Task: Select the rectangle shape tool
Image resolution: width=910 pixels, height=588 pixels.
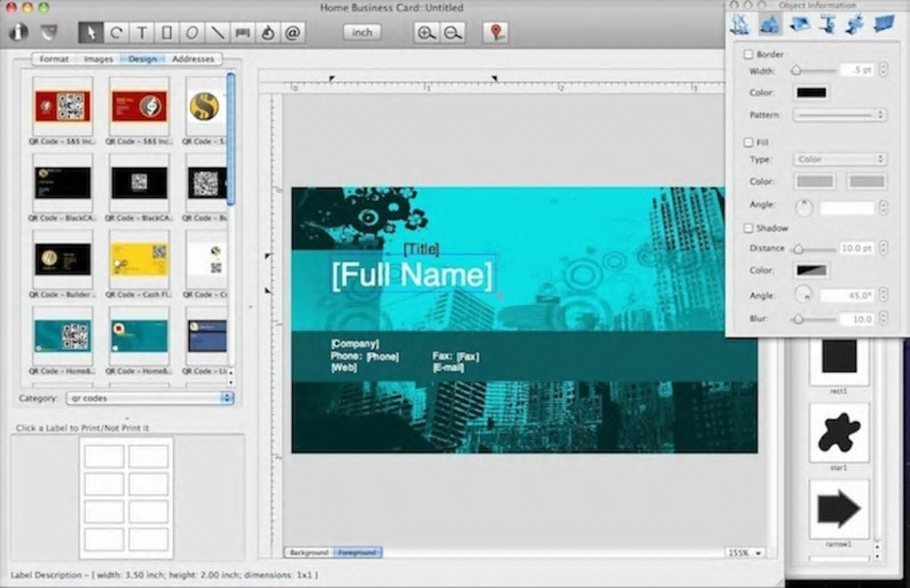Action: point(167,32)
